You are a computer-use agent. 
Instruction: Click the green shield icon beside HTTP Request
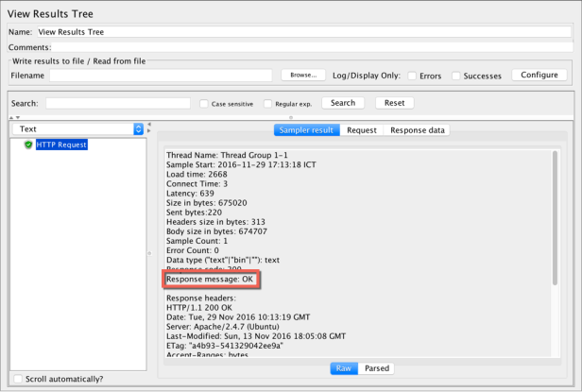click(x=28, y=145)
